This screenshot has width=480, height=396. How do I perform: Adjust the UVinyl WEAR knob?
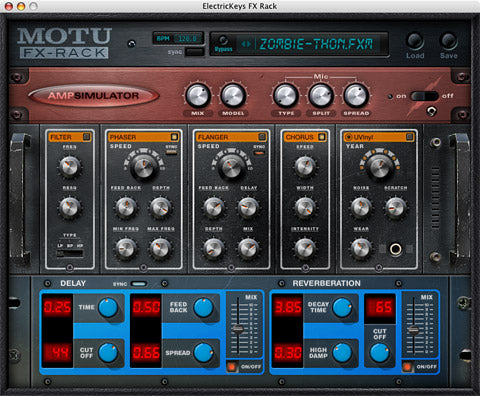pyautogui.click(x=361, y=249)
